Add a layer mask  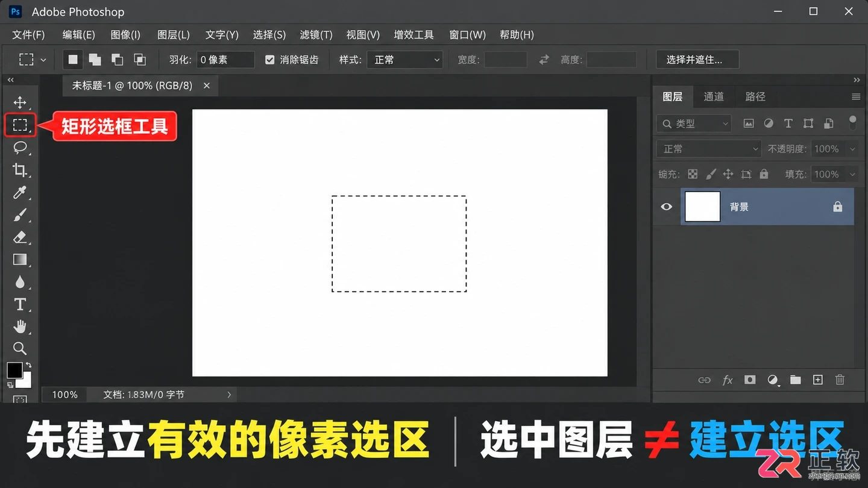(750, 380)
